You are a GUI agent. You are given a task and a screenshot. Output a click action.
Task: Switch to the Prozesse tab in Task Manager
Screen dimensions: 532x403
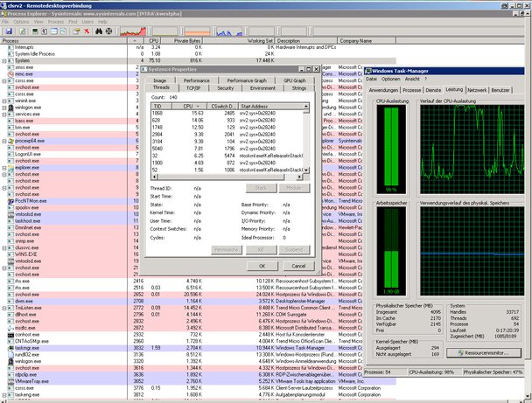tap(411, 90)
